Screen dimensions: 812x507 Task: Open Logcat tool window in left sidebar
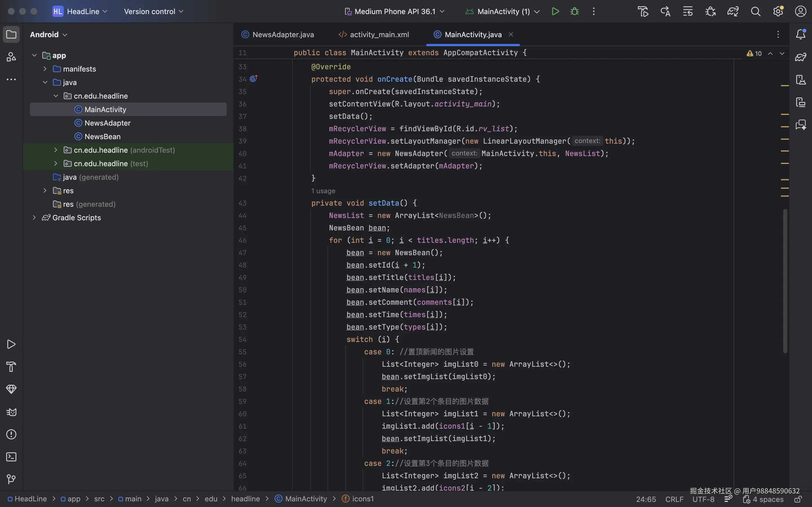pos(11,412)
